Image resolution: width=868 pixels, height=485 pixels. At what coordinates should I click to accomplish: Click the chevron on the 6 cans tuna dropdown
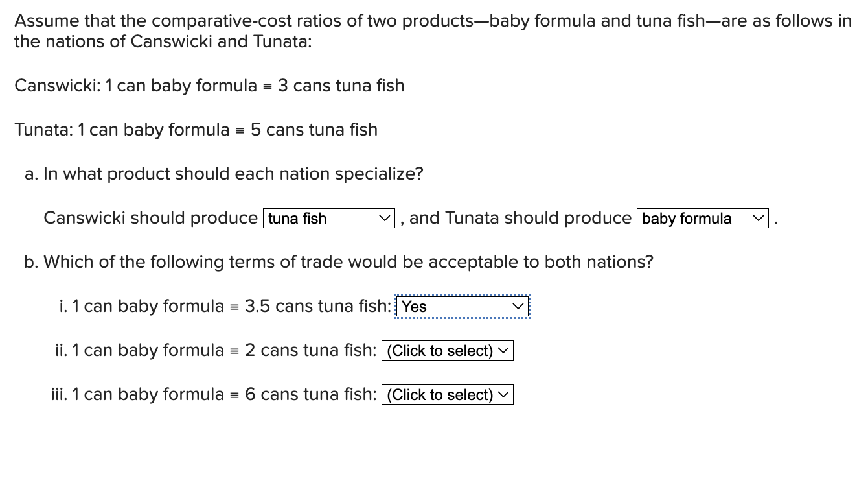(x=503, y=394)
